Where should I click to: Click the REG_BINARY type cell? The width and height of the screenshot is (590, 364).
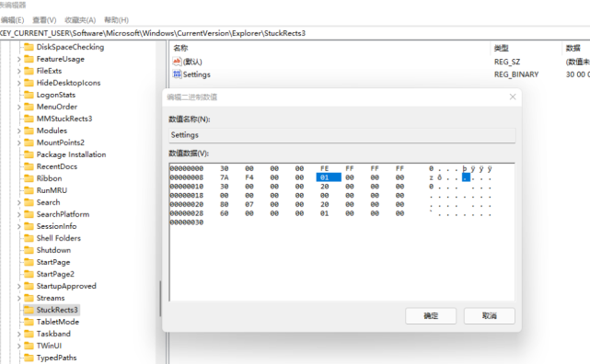[x=516, y=74]
